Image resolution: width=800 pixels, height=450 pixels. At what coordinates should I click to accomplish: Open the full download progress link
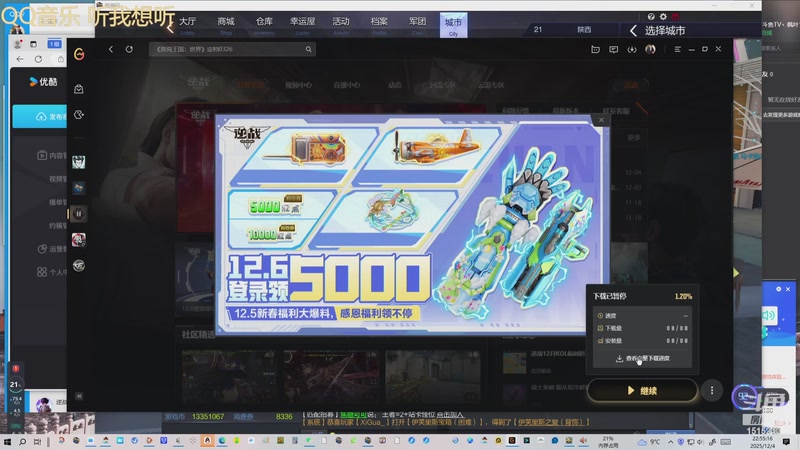[642, 359]
